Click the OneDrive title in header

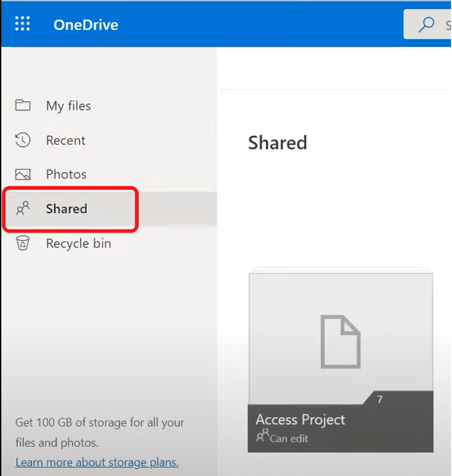point(86,25)
